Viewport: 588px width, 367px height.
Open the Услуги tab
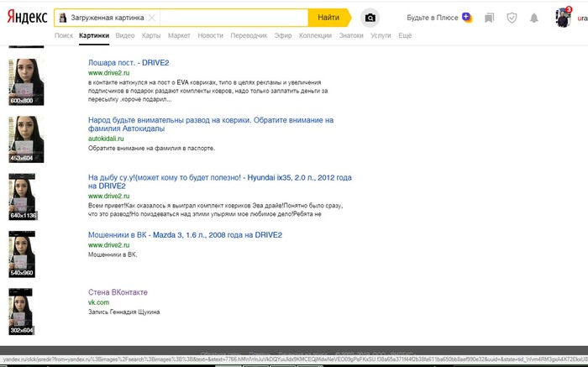[x=381, y=35]
